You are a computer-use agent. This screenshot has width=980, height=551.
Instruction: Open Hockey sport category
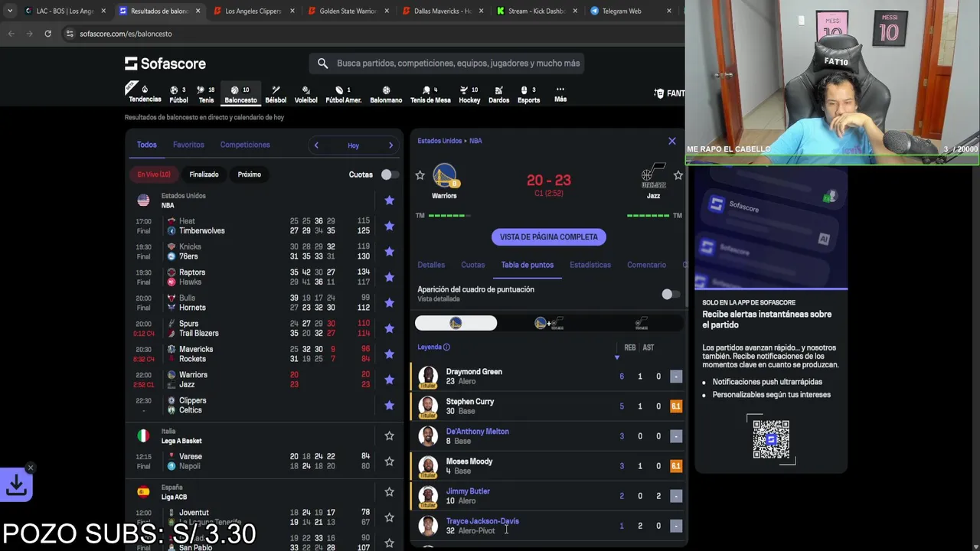pos(469,94)
